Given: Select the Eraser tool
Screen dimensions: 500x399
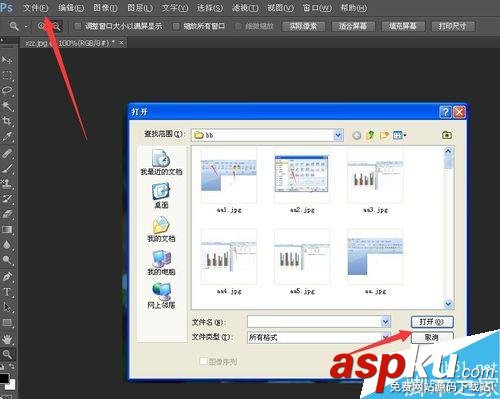Looking at the screenshot, I should [7, 214].
